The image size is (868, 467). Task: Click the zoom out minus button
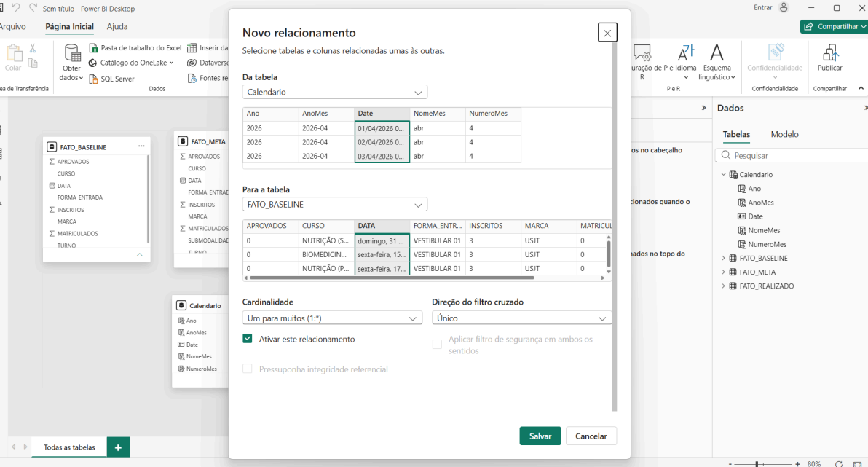coord(730,463)
